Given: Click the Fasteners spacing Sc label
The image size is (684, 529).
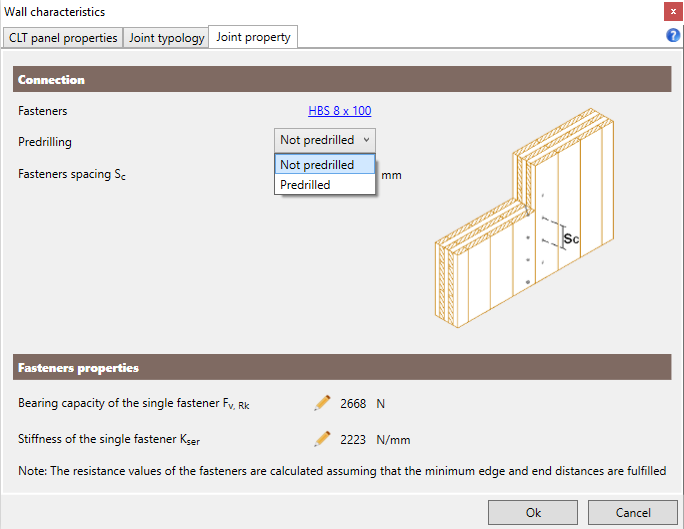Looking at the screenshot, I should click(72, 174).
